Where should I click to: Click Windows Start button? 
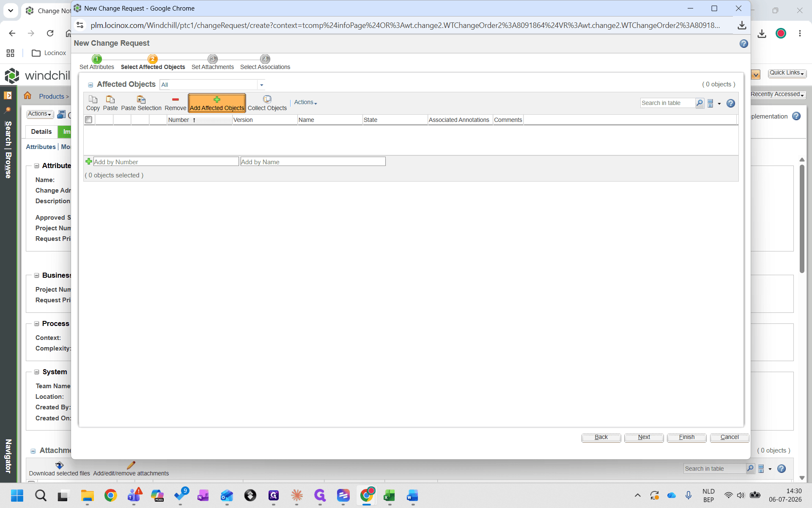pos(17,495)
